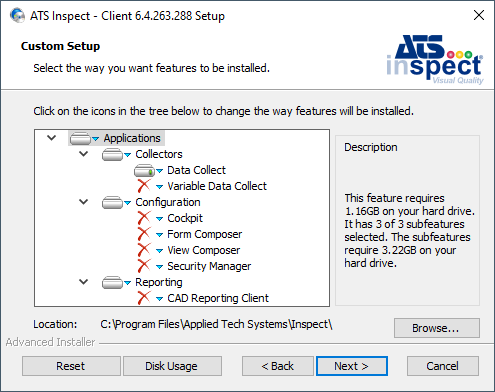
Task: Click the Reporting feature drive icon
Action: tap(112, 282)
